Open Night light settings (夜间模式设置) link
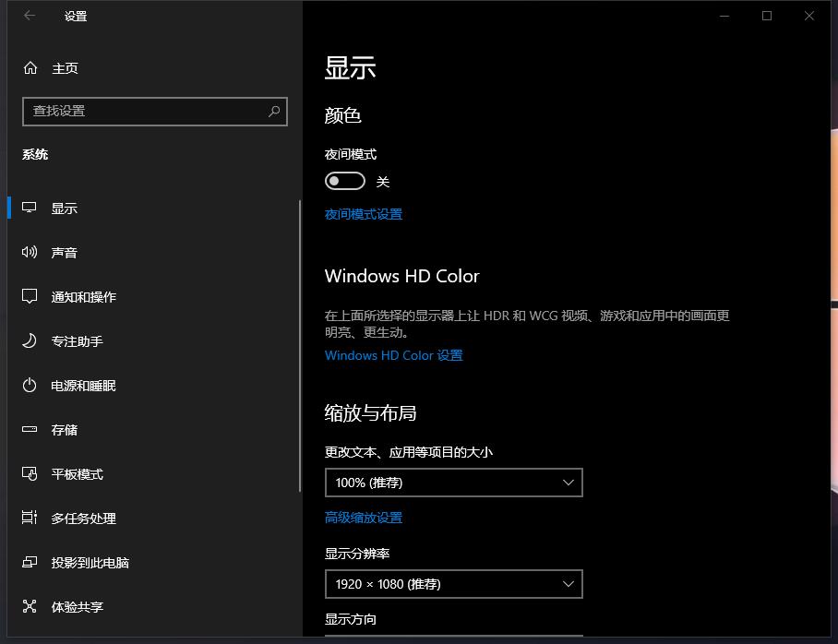The image size is (838, 644). [364, 214]
